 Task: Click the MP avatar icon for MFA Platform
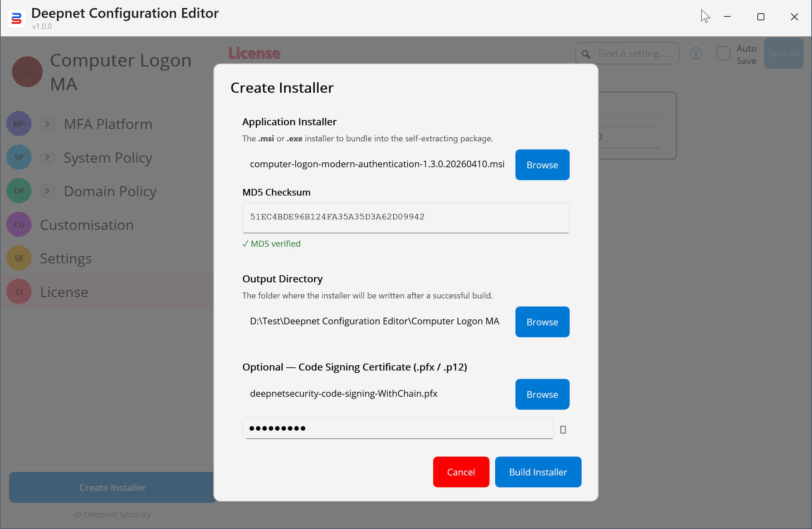pos(19,124)
